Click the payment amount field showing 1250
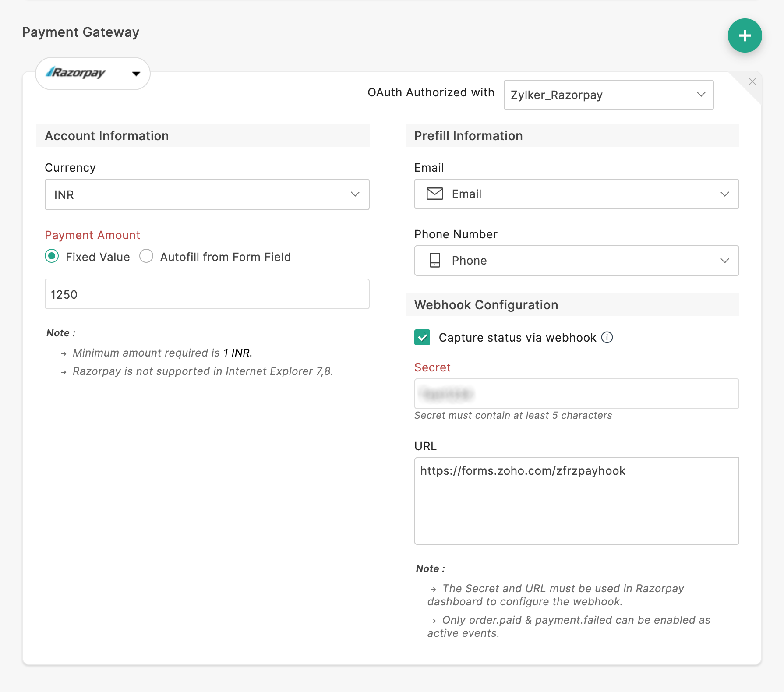Viewport: 784px width, 692px height. coord(207,294)
